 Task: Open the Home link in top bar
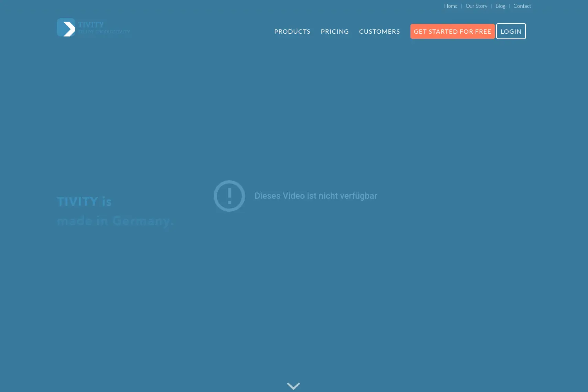click(x=451, y=6)
